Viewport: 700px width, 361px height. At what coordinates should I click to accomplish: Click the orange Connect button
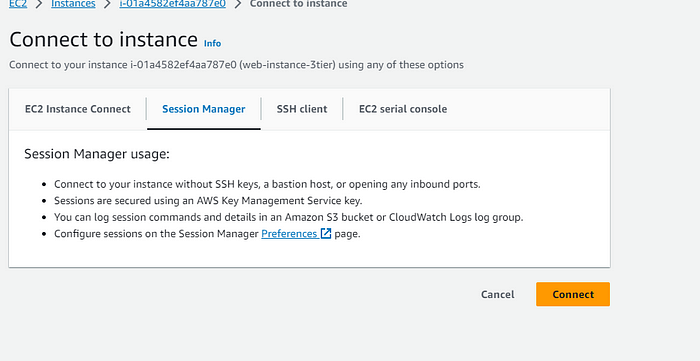[573, 294]
